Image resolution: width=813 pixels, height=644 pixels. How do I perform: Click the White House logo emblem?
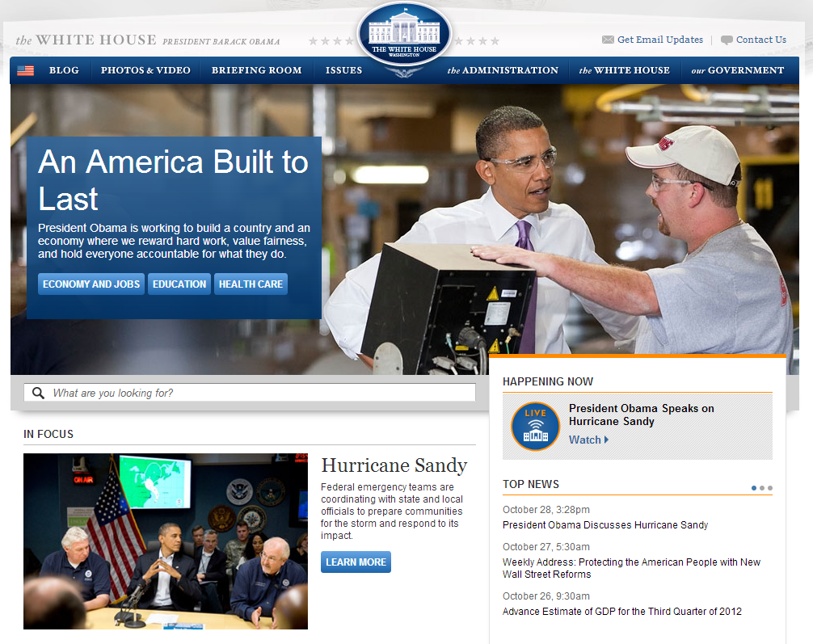(404, 36)
